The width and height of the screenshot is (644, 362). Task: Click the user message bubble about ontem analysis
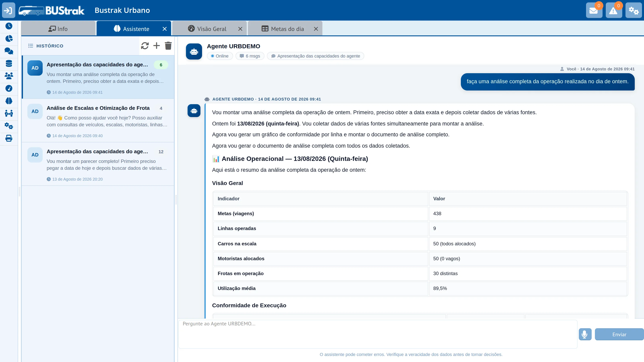[x=547, y=81]
